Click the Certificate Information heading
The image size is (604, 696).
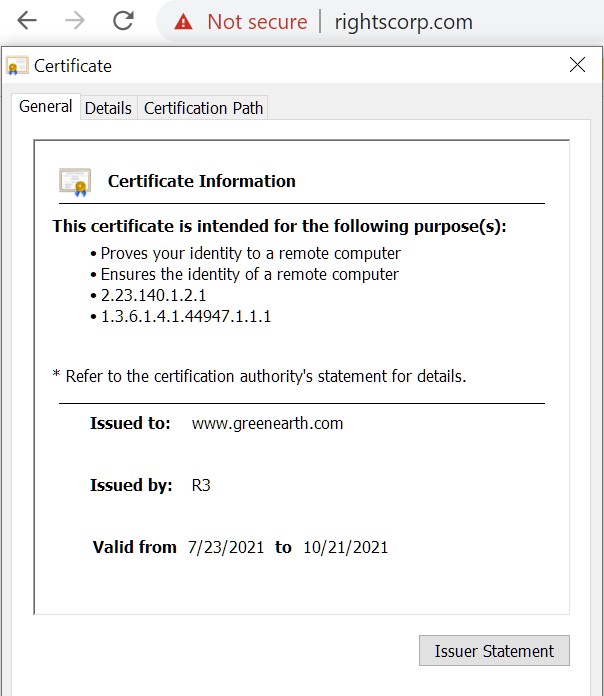(x=201, y=181)
